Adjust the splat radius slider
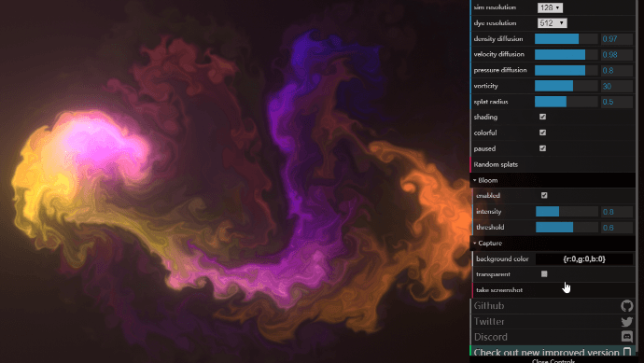The height and width of the screenshot is (363, 644). coord(566,102)
